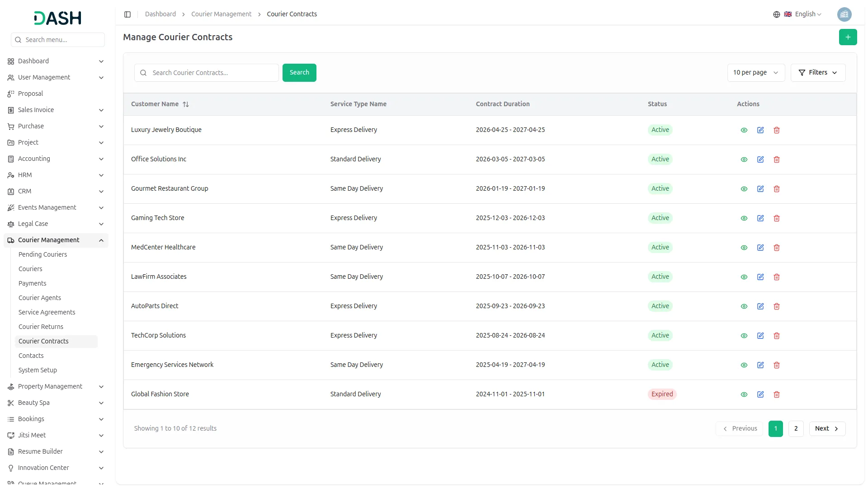Delete the Global Fashion Store contract
The width and height of the screenshot is (868, 488).
tap(777, 394)
